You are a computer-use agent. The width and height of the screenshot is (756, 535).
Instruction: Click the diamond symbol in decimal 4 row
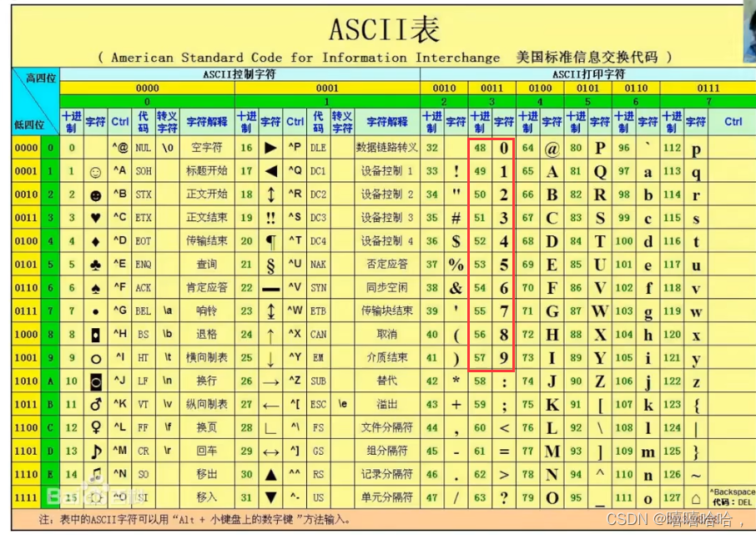click(95, 241)
